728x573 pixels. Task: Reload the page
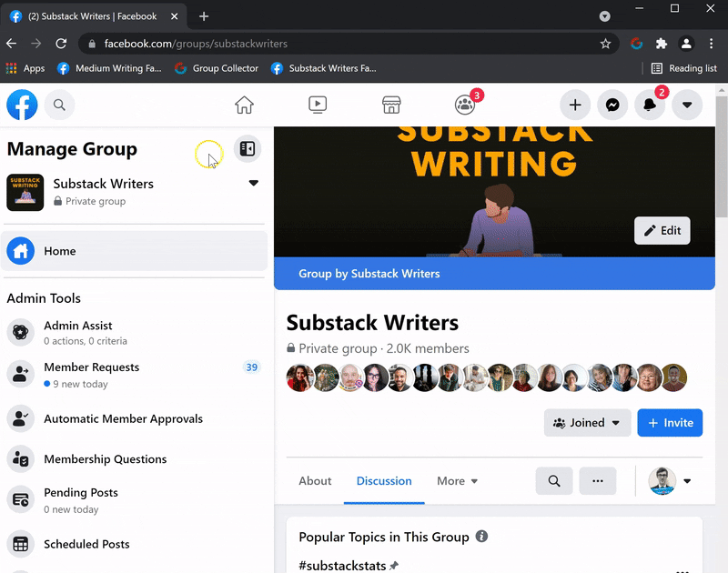[x=61, y=44]
